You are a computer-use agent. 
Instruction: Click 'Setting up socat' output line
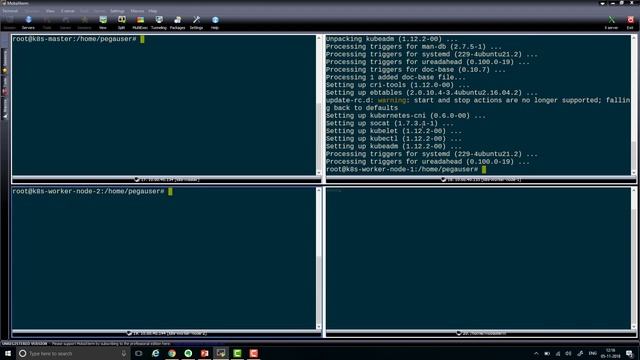pyautogui.click(x=389, y=123)
